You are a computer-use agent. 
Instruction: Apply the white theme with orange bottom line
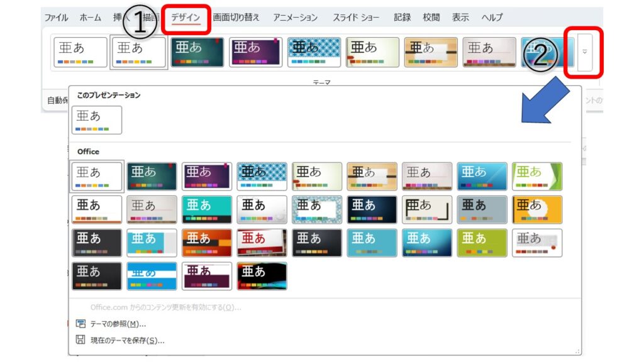coord(96,210)
